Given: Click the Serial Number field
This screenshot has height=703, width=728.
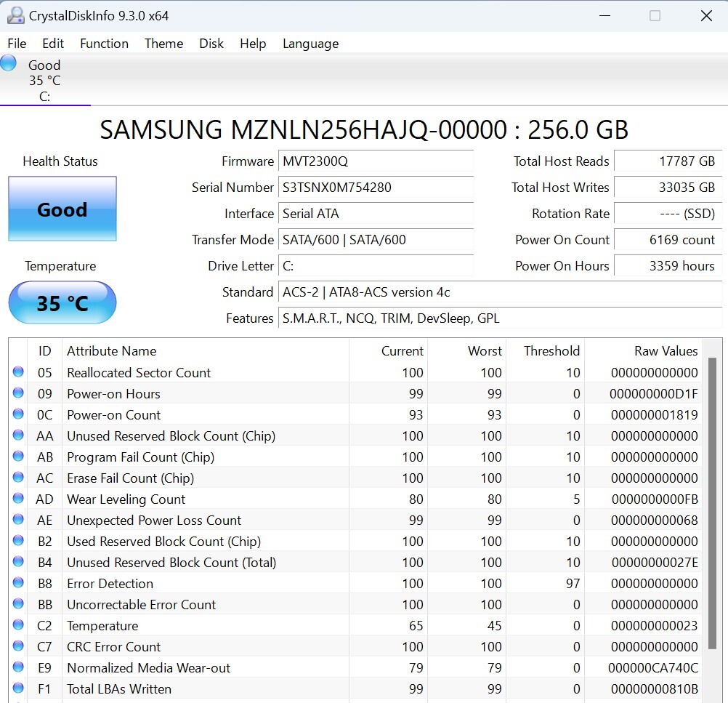Looking at the screenshot, I should click(x=376, y=188).
